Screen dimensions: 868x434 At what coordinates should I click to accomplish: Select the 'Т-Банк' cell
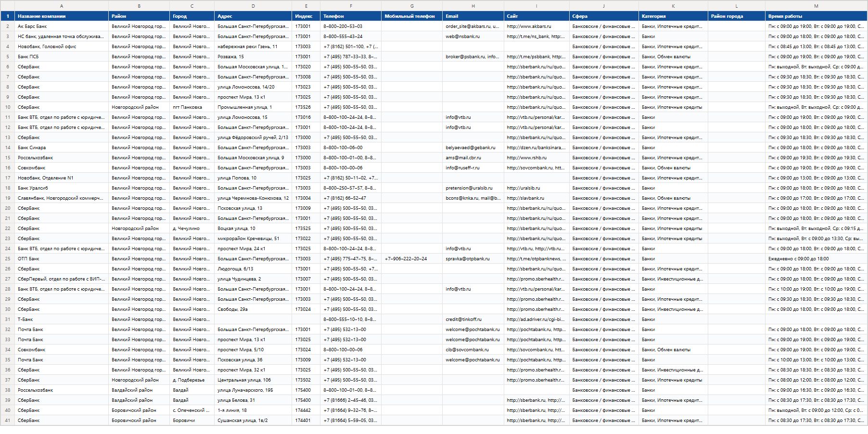coord(62,319)
